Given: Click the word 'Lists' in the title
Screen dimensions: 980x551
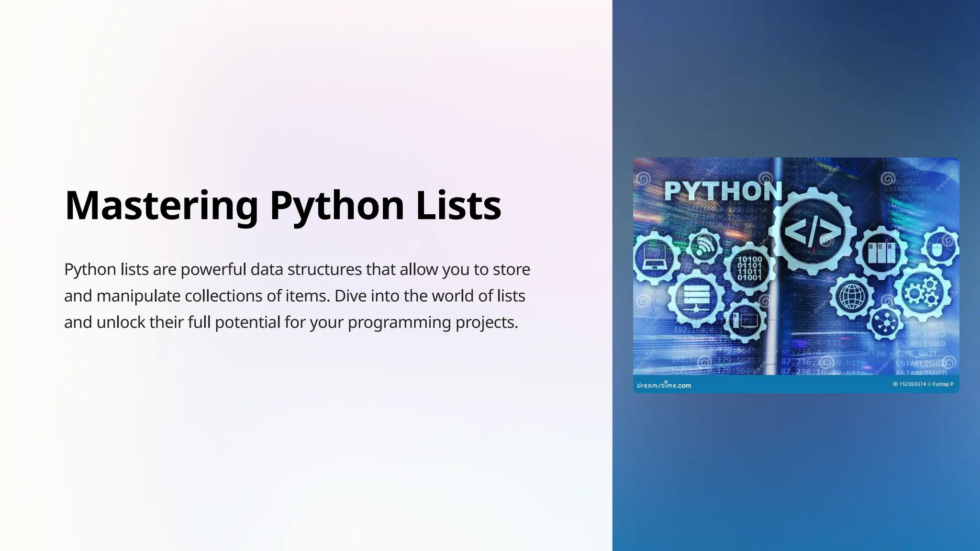Looking at the screenshot, I should click(x=458, y=205).
